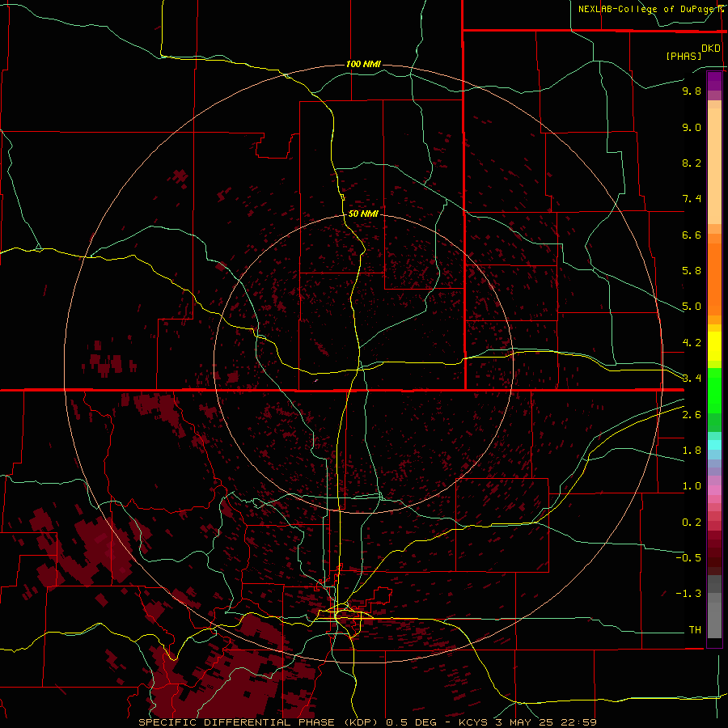Click the KCYS station identifier
The image size is (728, 728).
(x=473, y=722)
